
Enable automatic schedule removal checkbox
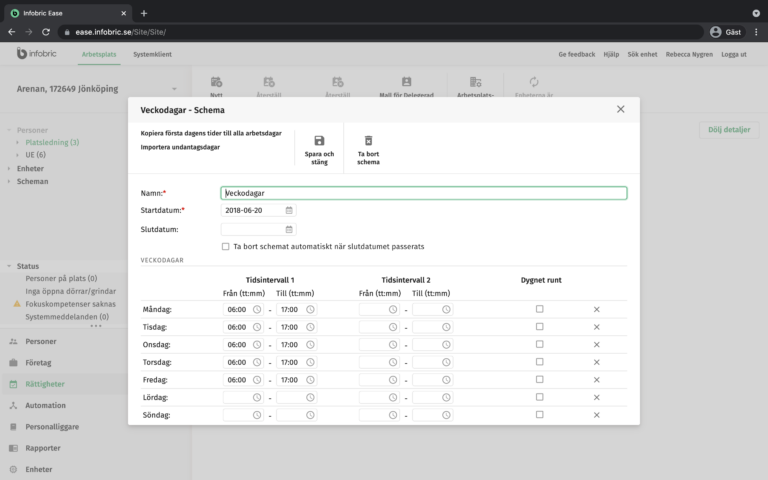pos(225,246)
